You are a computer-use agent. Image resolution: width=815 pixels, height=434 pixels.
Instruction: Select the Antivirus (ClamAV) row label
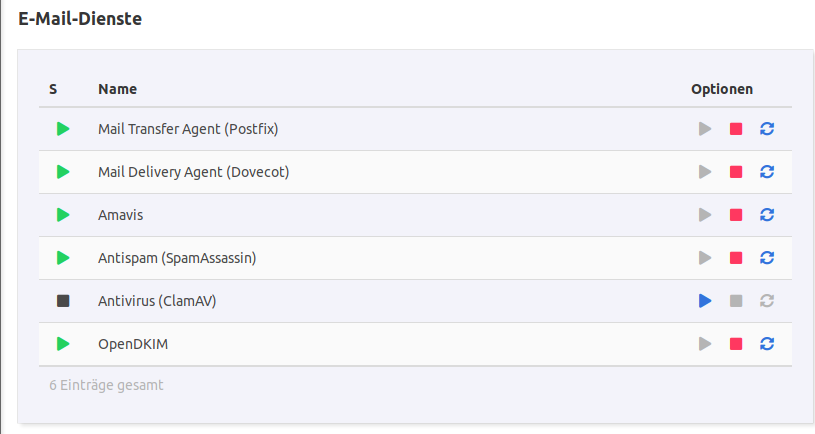tap(157, 301)
